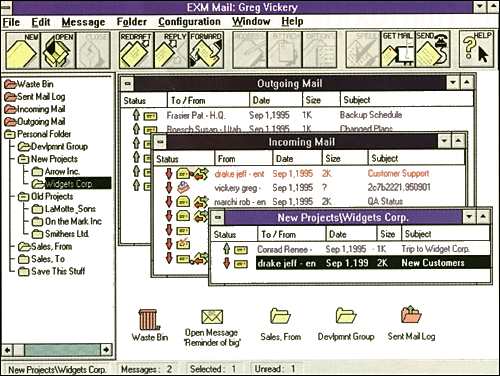Collapse the New Projects folder in tree
The width and height of the screenshot is (500, 376).
[x=23, y=159]
